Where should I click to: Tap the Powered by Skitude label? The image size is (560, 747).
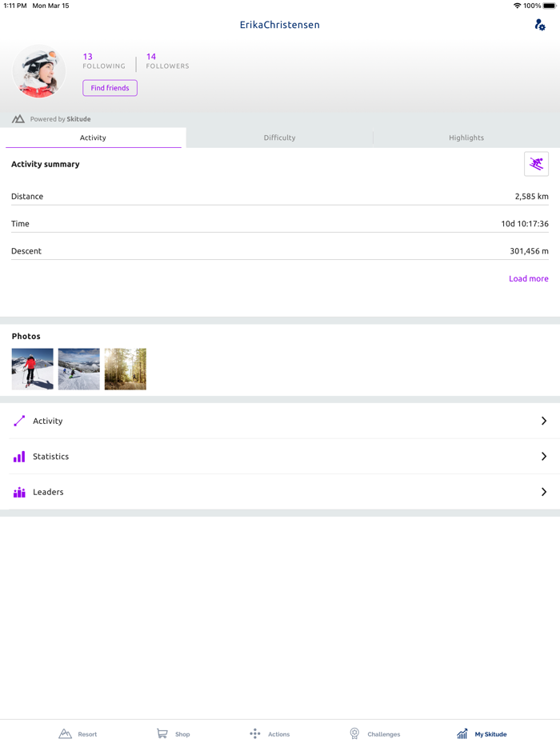tap(61, 119)
